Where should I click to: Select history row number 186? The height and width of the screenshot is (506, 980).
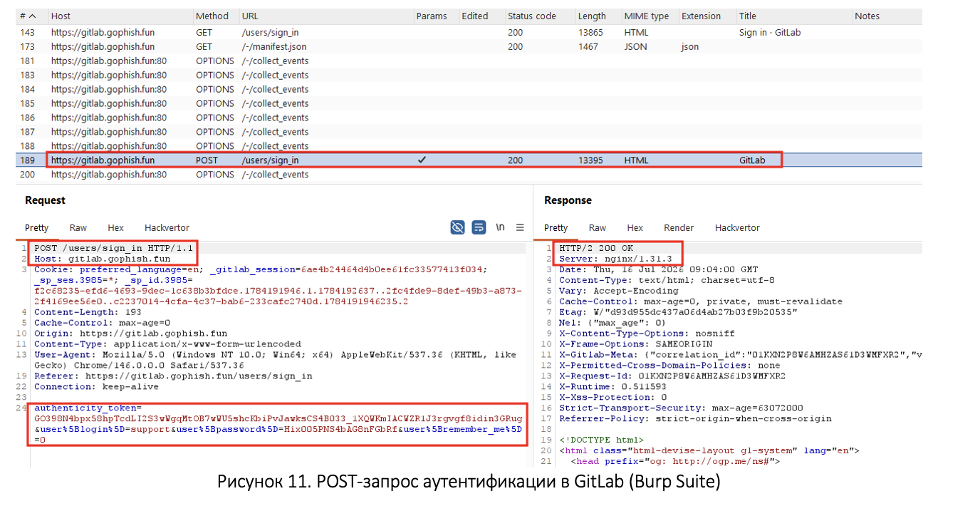point(469,118)
